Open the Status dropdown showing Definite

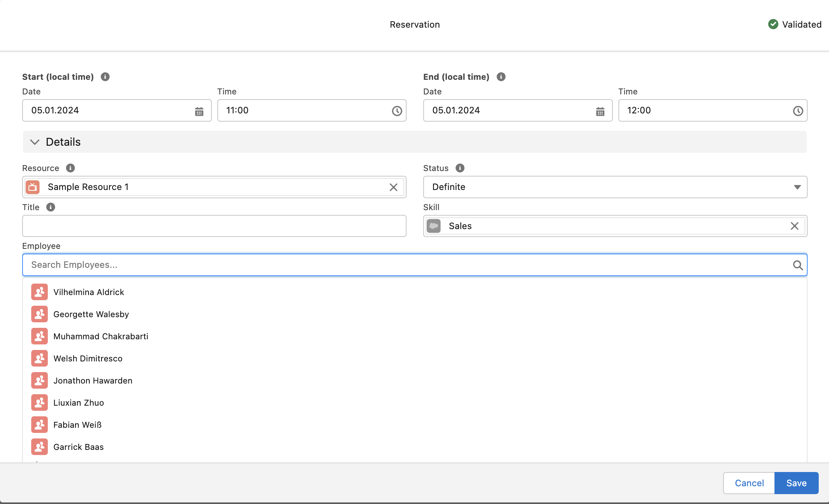click(615, 187)
